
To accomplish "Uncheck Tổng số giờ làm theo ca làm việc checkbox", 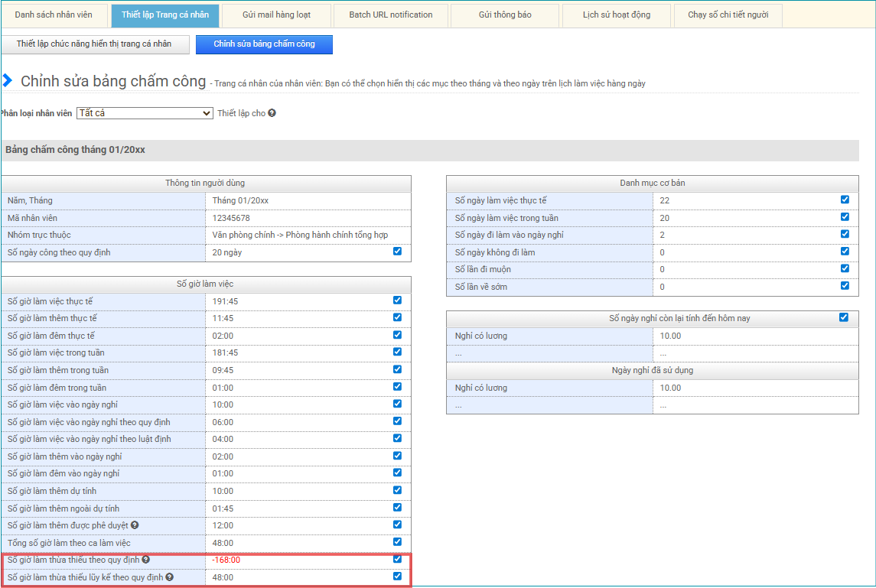I will pos(397,542).
